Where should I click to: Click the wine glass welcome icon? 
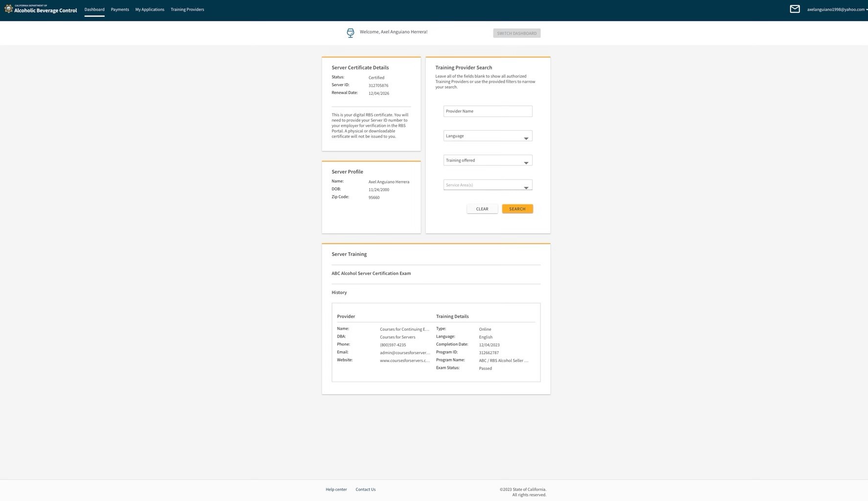pos(350,33)
